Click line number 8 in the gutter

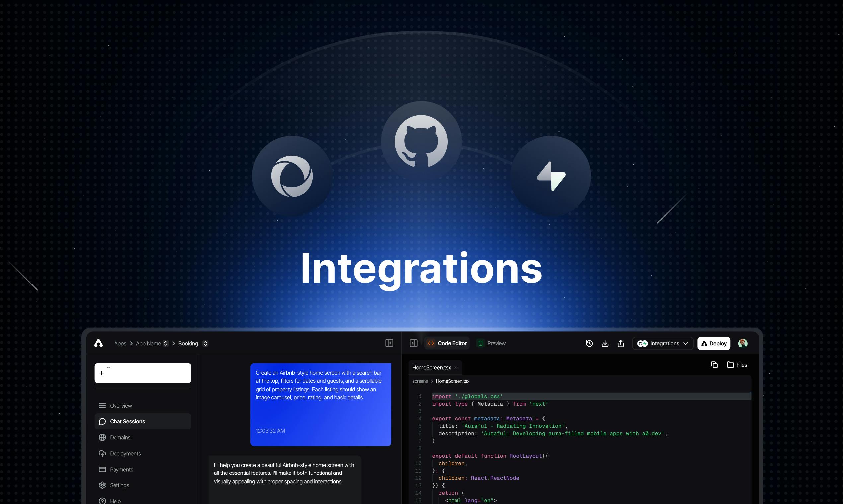pos(420,448)
